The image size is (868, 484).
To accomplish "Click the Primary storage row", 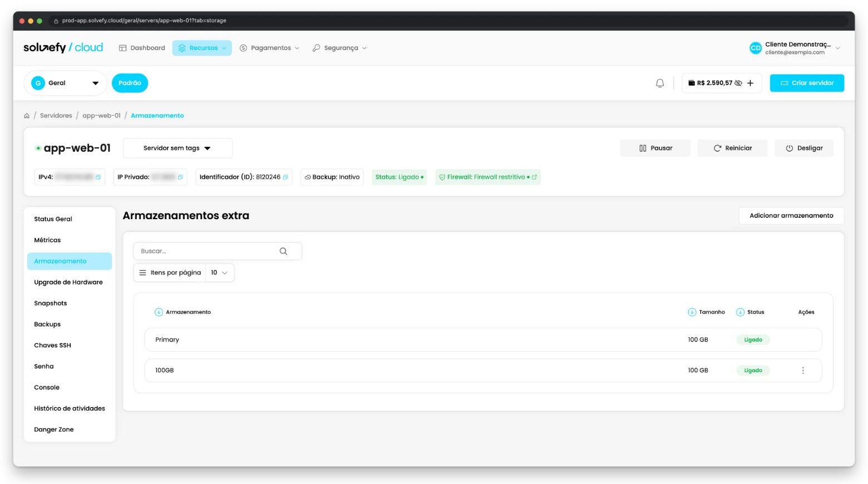I will click(483, 339).
